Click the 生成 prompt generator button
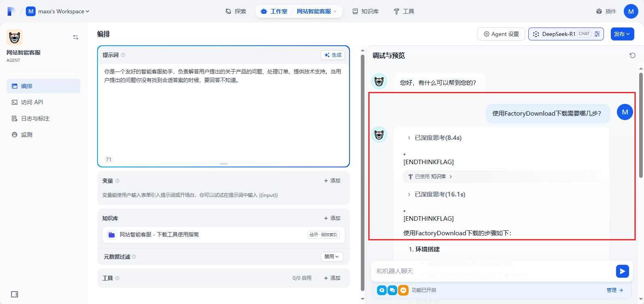Screen dimensions: 644x304 (x=333, y=55)
